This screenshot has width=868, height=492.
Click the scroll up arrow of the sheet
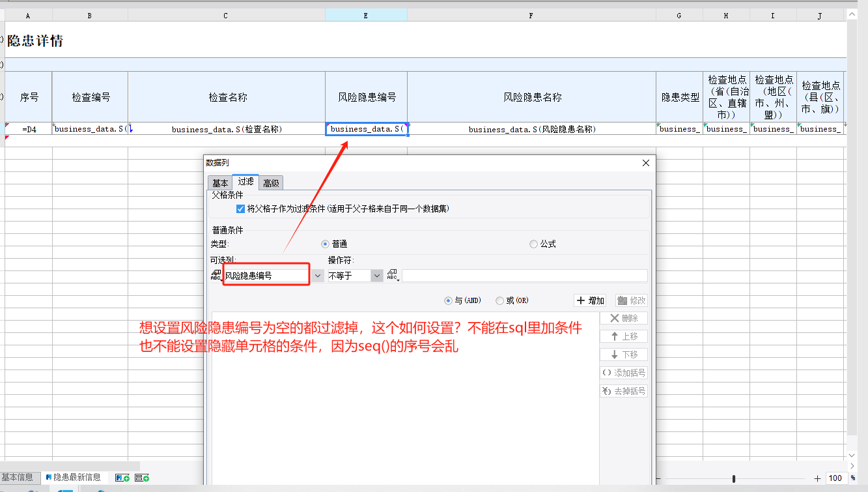point(852,14)
